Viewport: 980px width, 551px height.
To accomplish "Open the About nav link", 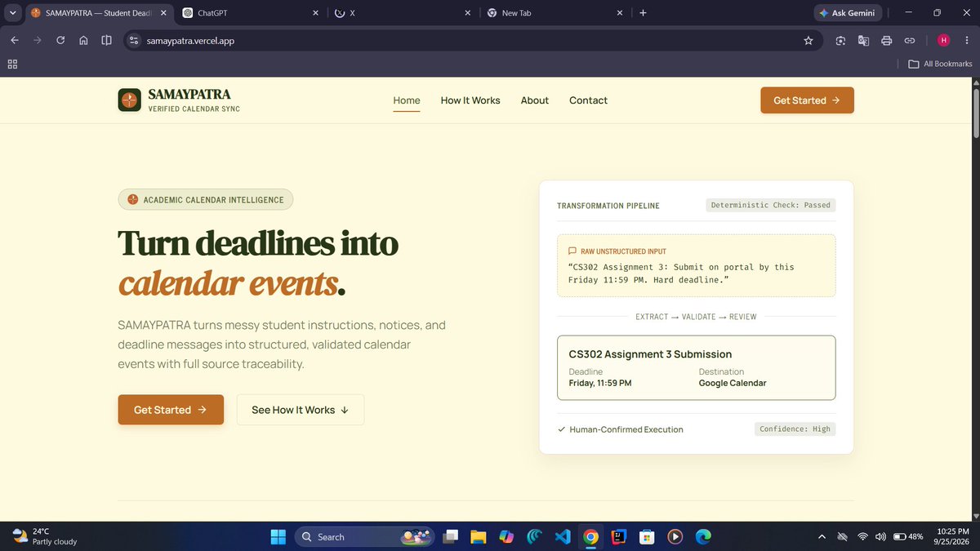I will 535,100.
